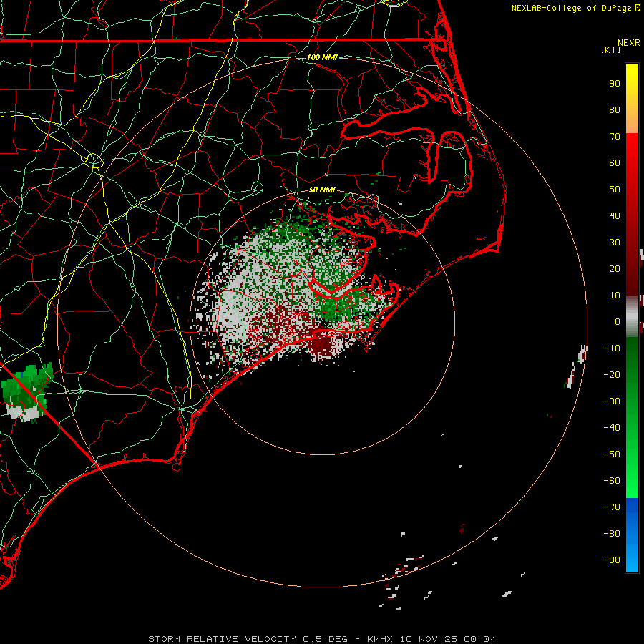Click the 20 value on velocity scale
The width and height of the screenshot is (644, 644).
615,268
